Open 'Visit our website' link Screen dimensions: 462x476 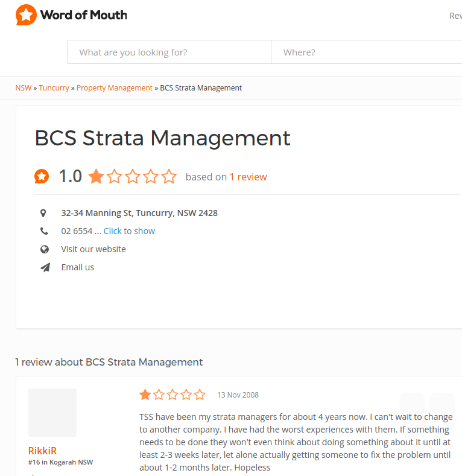pyautogui.click(x=93, y=249)
